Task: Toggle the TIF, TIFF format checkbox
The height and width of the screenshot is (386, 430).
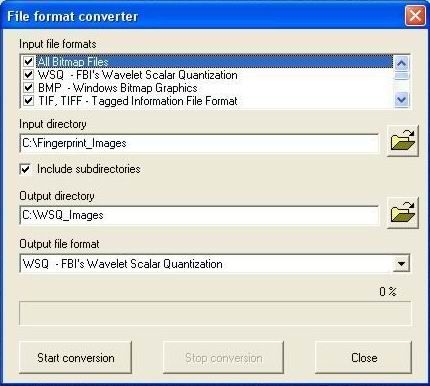Action: pyautogui.click(x=28, y=100)
